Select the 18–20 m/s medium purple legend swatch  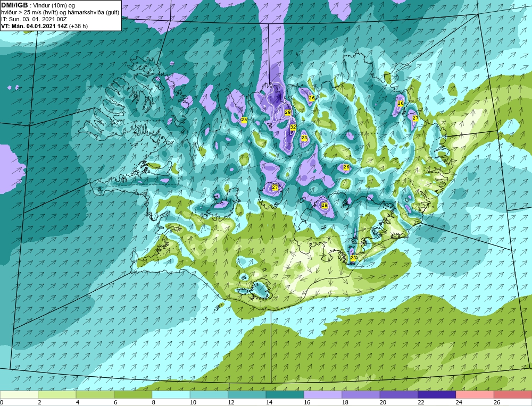[x=361, y=394]
